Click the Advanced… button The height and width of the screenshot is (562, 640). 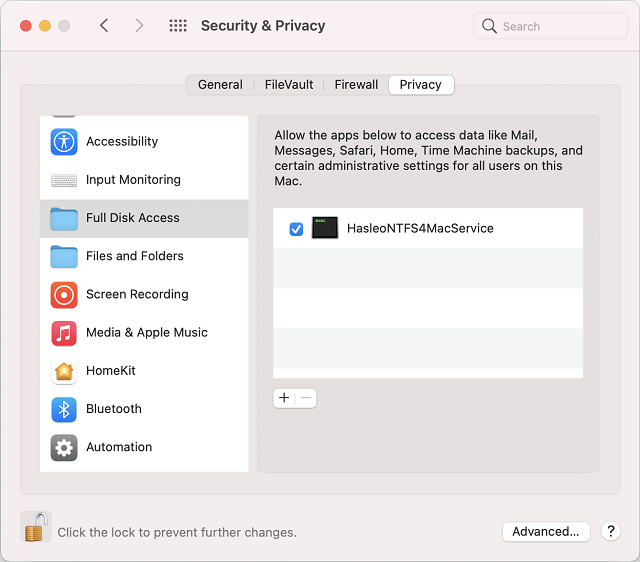[x=545, y=532]
